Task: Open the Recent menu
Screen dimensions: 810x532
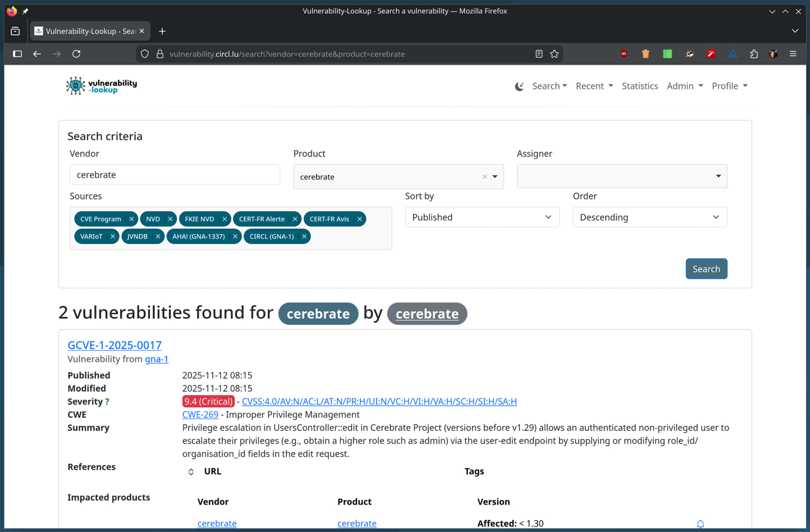Action: point(594,86)
